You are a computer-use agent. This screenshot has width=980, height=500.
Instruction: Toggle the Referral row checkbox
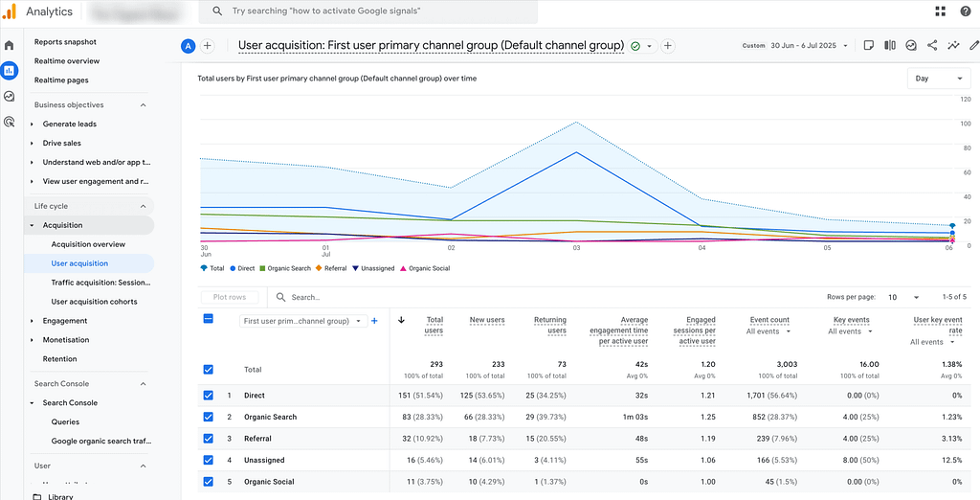(x=209, y=439)
